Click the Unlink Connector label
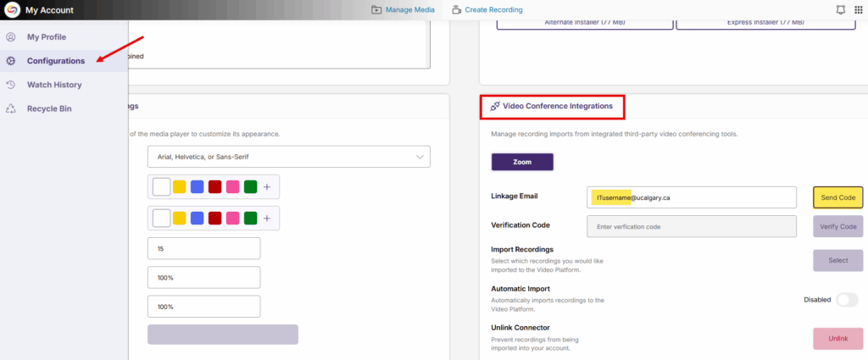This screenshot has height=360, width=868. 520,327
